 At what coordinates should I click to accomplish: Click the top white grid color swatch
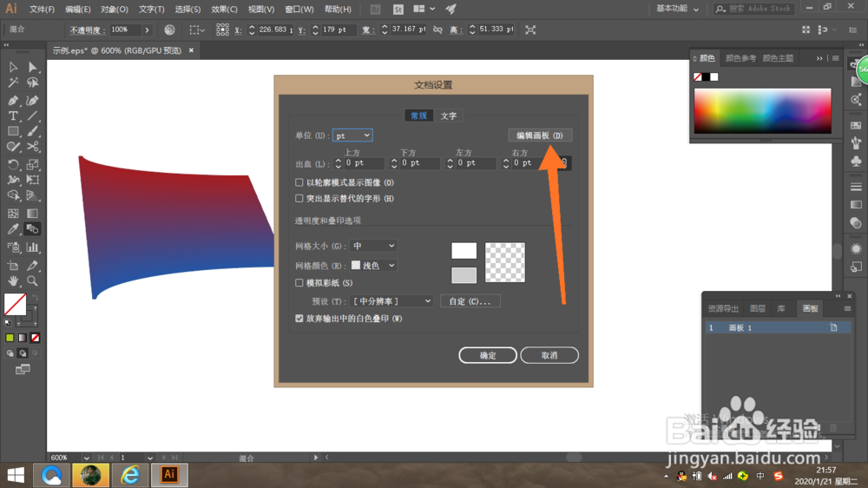pos(464,250)
